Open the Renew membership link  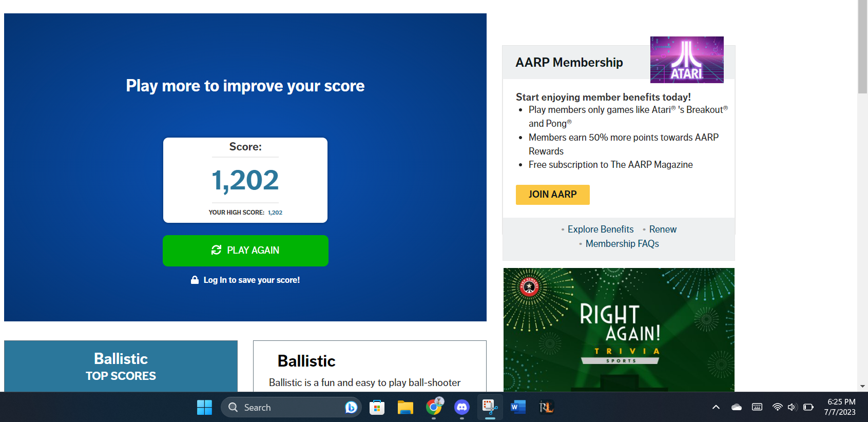pyautogui.click(x=663, y=229)
